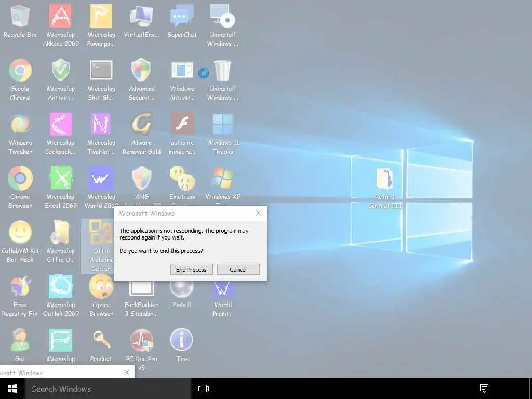Open autistic minecra... flash icon
The image size is (532, 399).
point(182,124)
